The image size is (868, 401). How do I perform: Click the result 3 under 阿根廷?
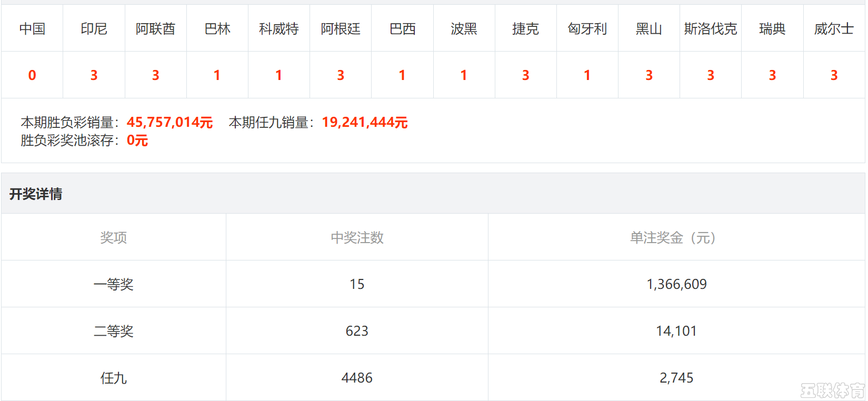(341, 75)
